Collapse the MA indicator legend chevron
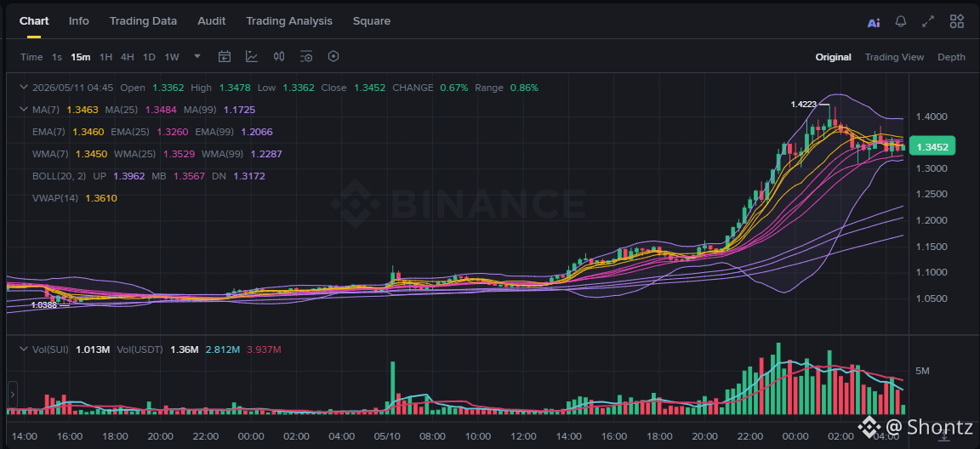This screenshot has width=980, height=449. tap(24, 110)
